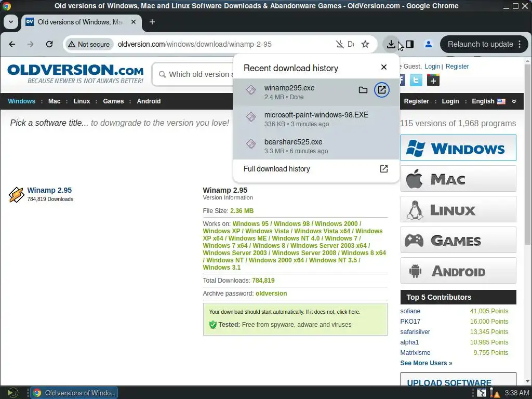Image resolution: width=532 pixels, height=399 pixels.
Task: Click Register in the black nav bar
Action: click(x=416, y=101)
